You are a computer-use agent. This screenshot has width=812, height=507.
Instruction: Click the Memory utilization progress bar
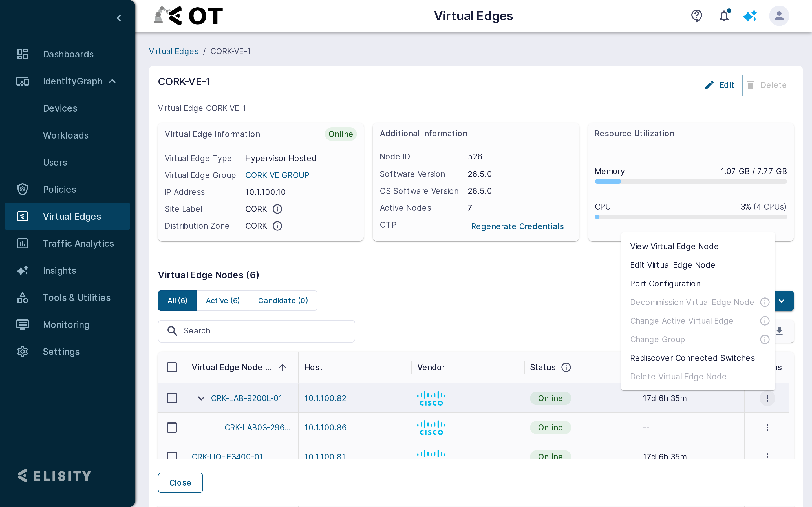pyautogui.click(x=690, y=181)
